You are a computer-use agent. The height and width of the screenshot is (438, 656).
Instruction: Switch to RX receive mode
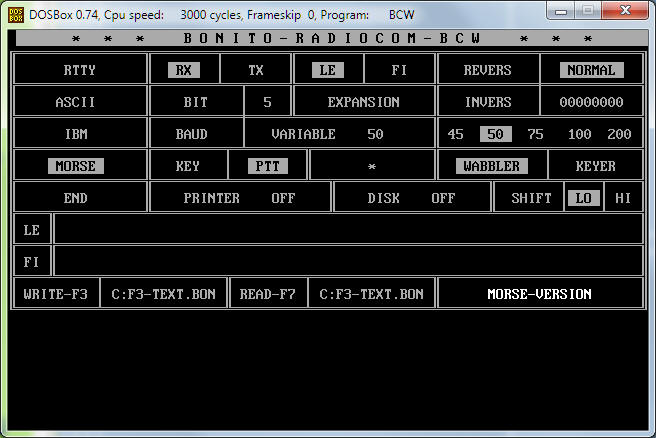[x=184, y=70]
